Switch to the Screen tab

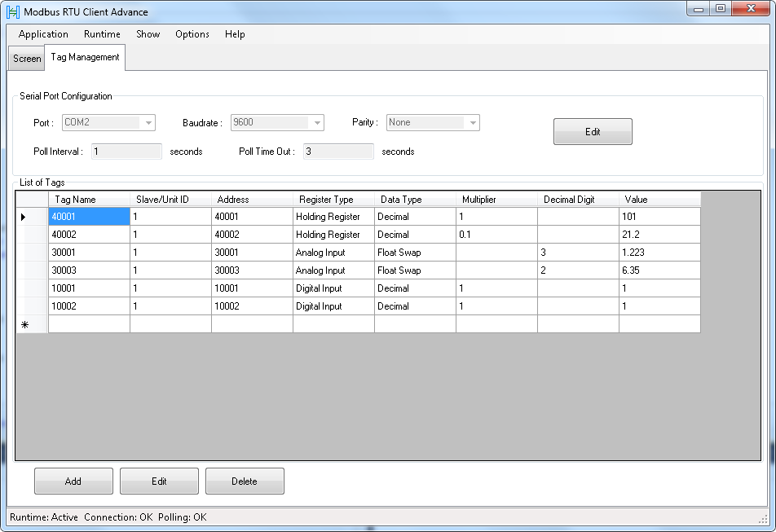coord(27,59)
